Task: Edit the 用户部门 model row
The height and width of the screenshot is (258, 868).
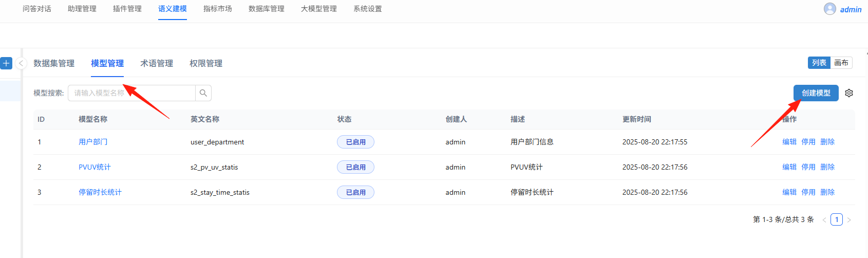Action: coord(789,142)
